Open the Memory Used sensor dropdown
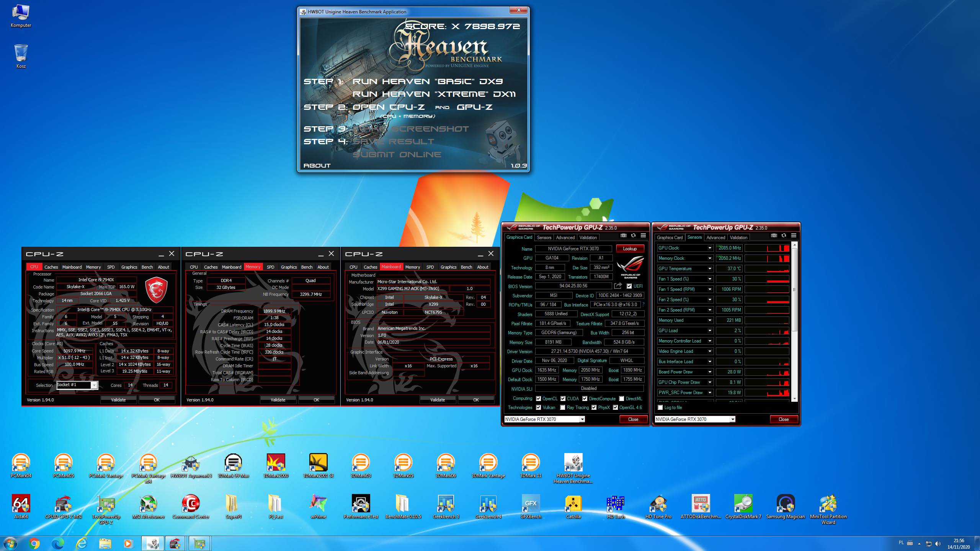 709,320
